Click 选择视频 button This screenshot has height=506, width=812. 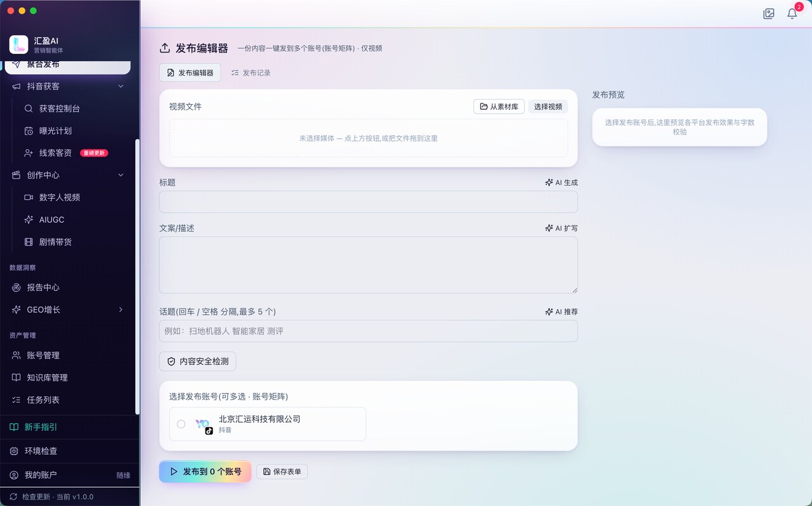(x=548, y=107)
